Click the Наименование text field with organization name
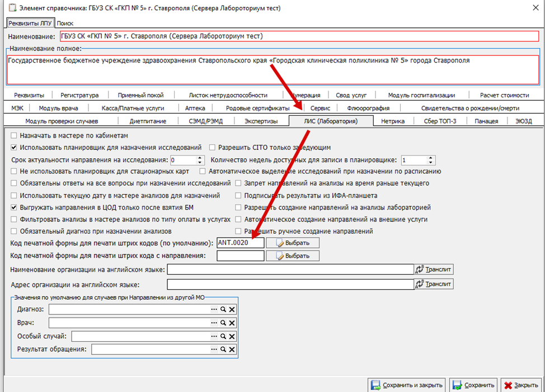The height and width of the screenshot is (392, 545). point(299,36)
